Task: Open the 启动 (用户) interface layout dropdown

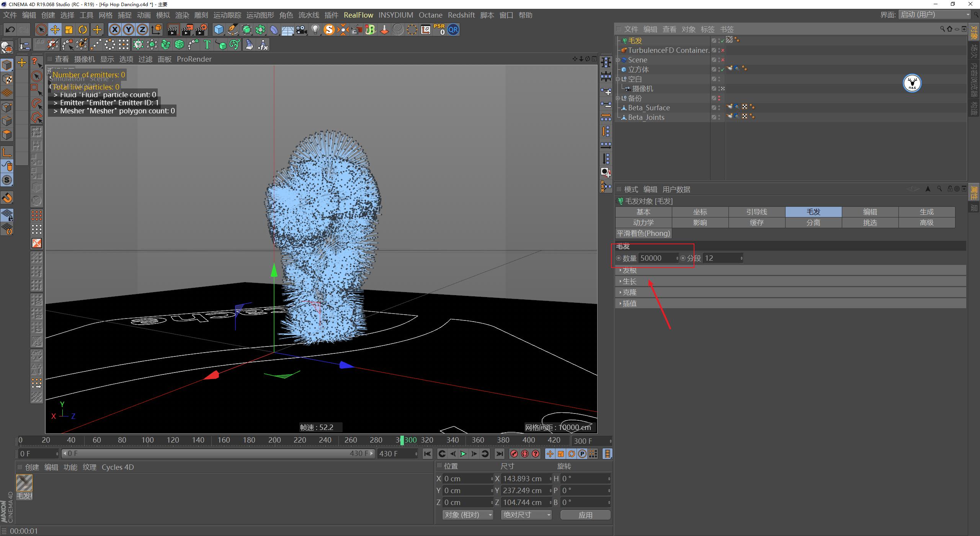Action: coord(934,15)
